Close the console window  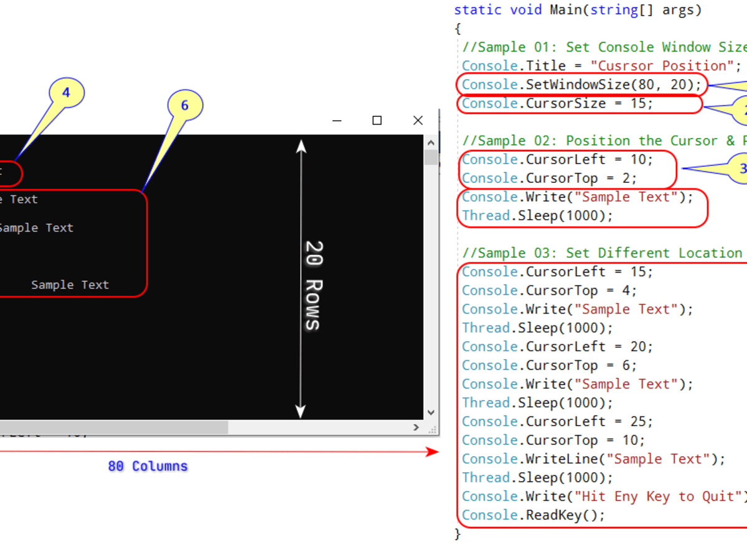(418, 121)
